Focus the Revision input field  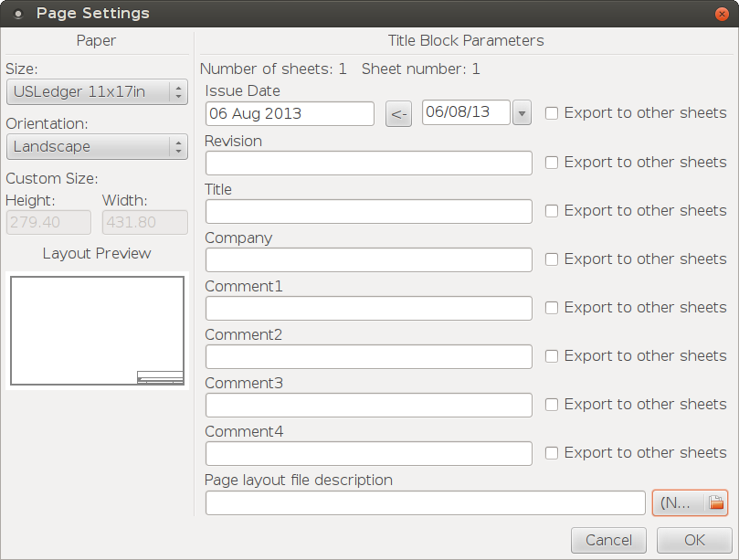tap(368, 163)
